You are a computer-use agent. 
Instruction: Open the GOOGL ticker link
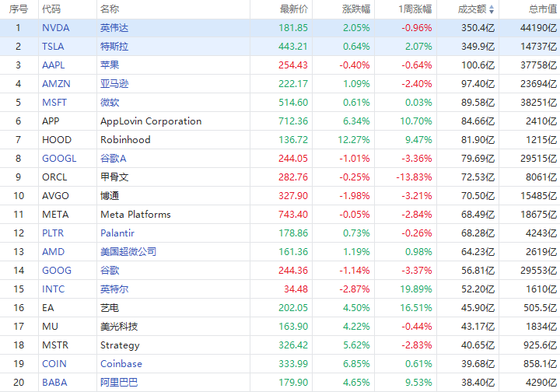[x=59, y=159]
